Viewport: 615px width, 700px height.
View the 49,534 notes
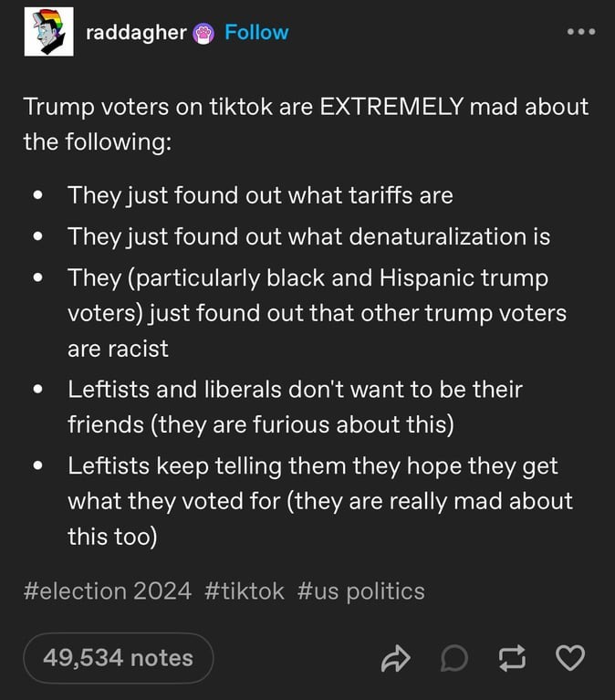click(119, 658)
